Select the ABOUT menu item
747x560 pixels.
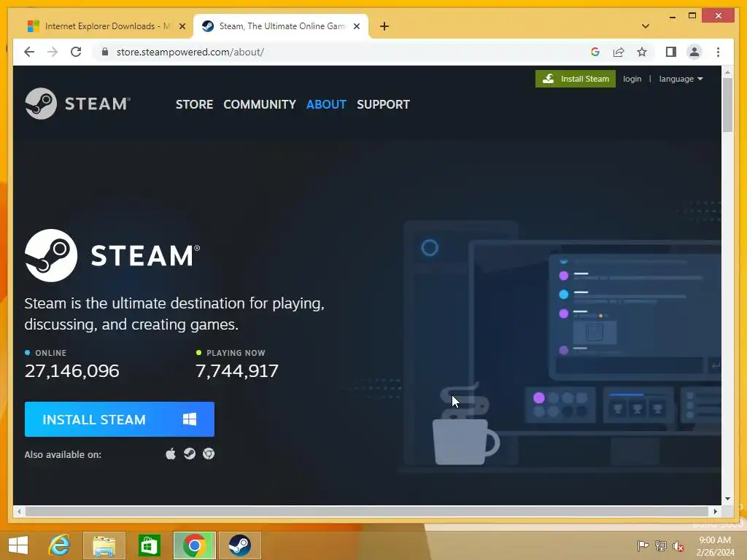tap(326, 104)
